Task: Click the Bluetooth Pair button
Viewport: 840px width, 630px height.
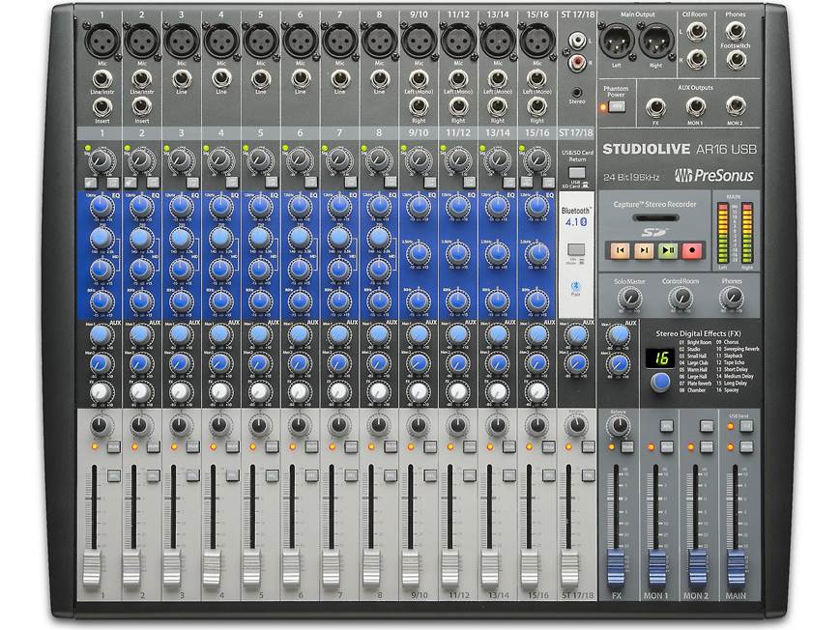Action: (575, 286)
